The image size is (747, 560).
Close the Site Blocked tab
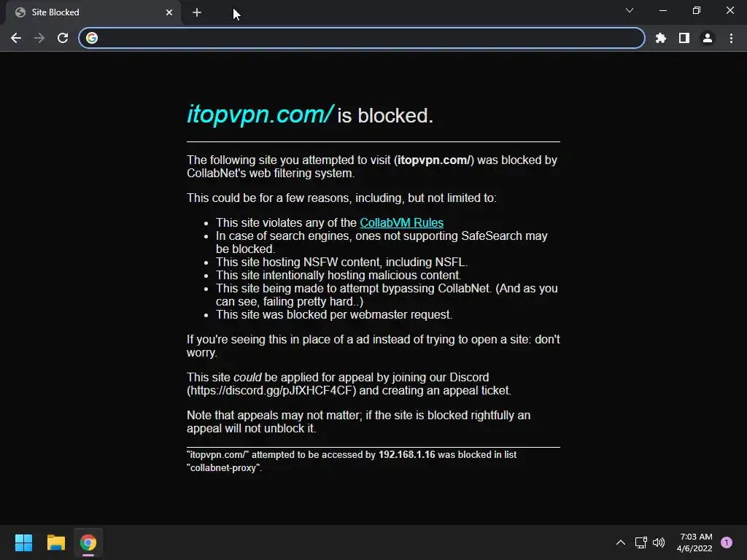[169, 12]
